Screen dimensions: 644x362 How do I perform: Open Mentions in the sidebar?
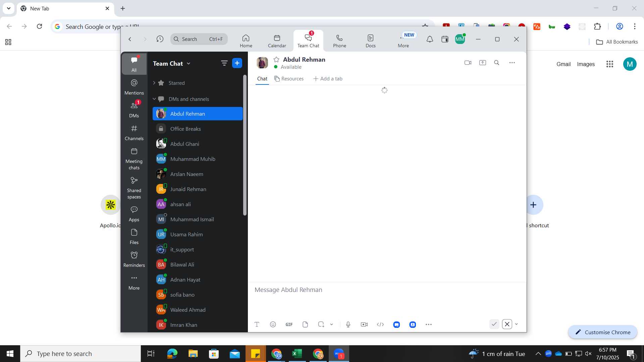[134, 87]
